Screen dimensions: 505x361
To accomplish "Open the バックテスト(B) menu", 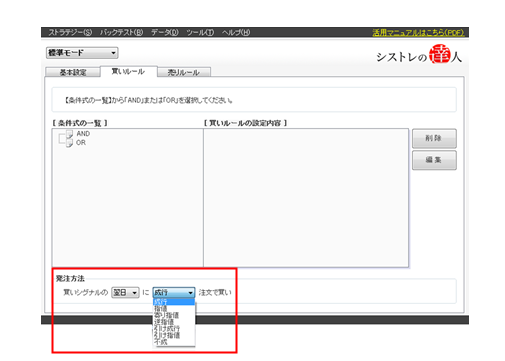I will pos(121,32).
